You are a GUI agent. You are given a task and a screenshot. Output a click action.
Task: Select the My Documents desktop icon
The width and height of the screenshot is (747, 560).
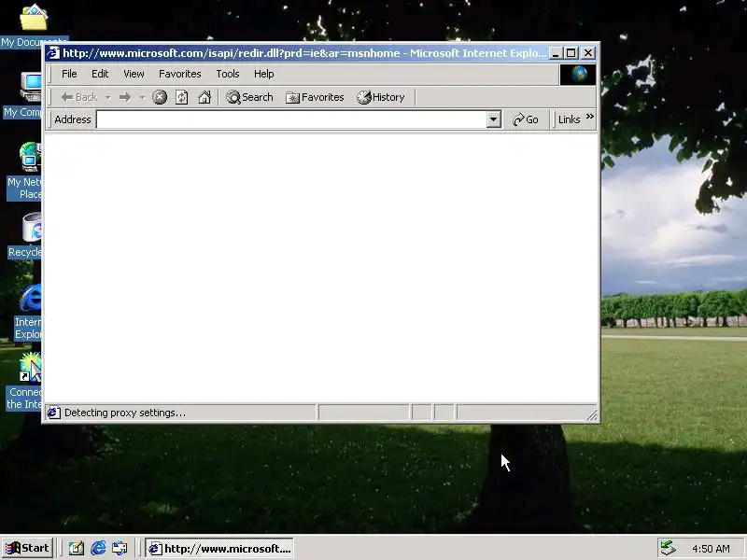34,26
